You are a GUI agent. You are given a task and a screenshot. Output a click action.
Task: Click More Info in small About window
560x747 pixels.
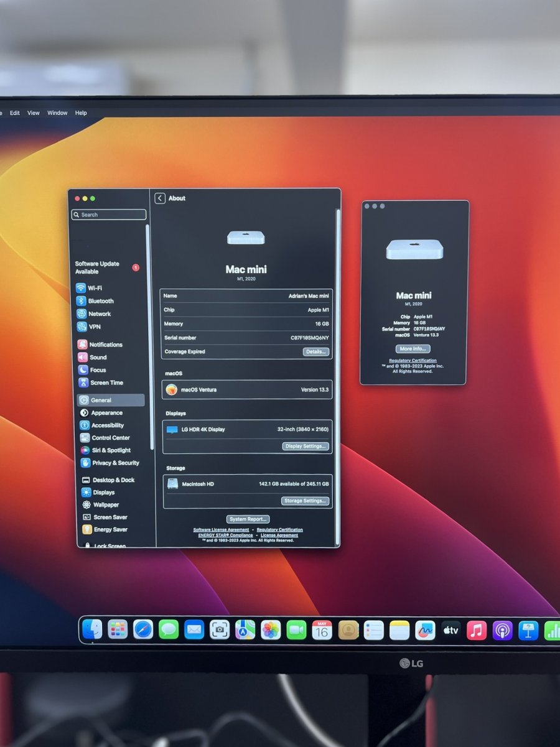point(413,349)
